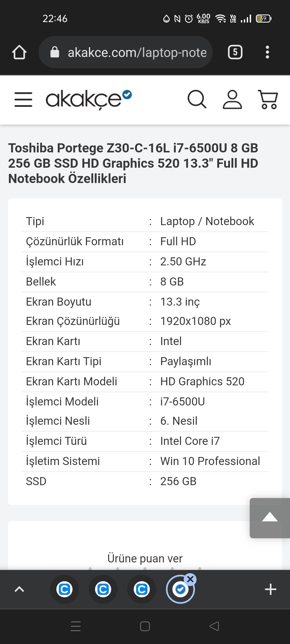Open browser three-dot overflow menu
The image size is (290, 644).
point(267,52)
